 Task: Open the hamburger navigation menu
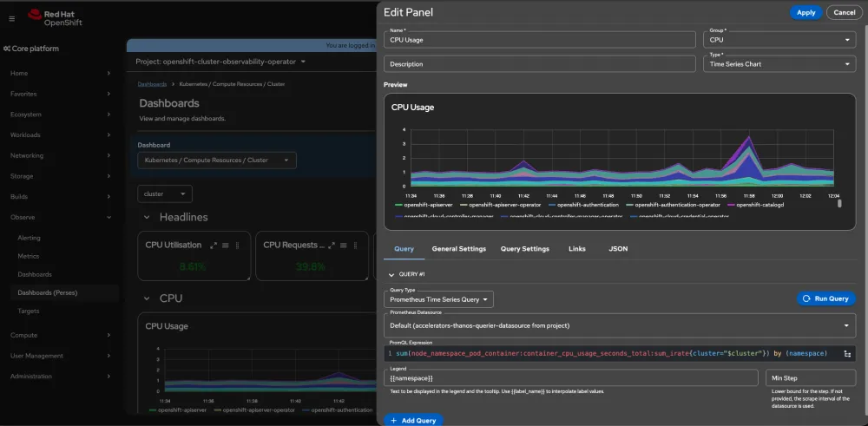(x=11, y=19)
